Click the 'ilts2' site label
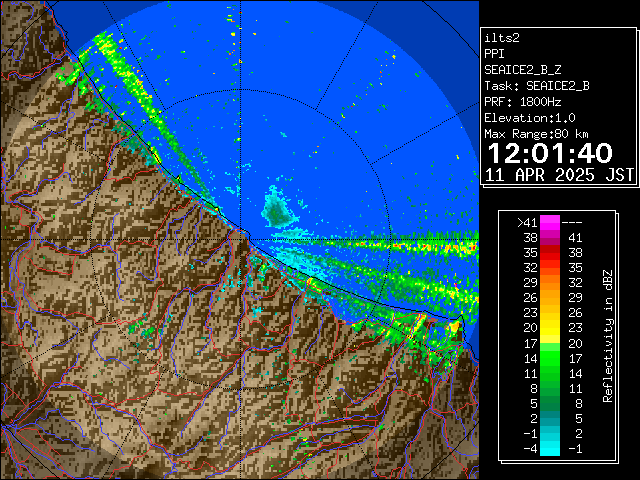640x480 pixels. tap(502, 38)
